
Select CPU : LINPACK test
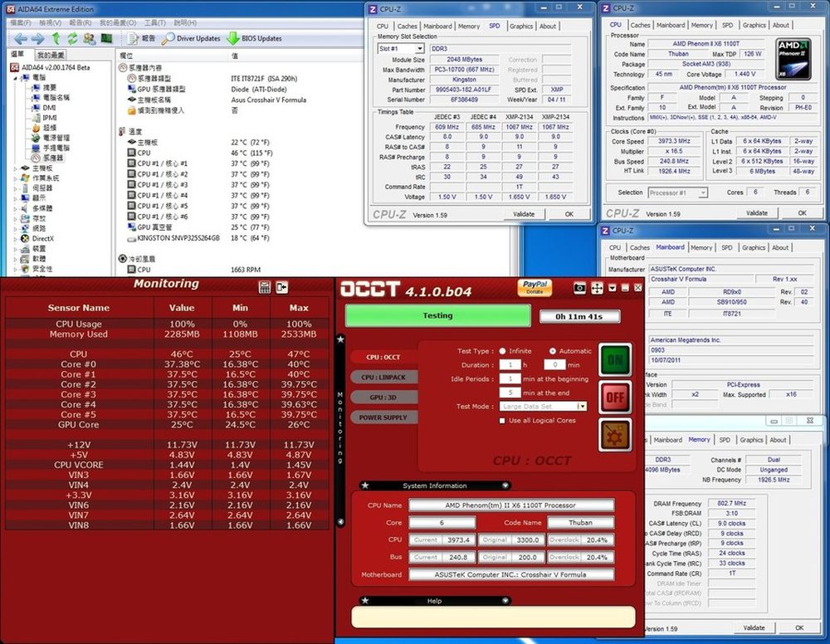tap(383, 378)
